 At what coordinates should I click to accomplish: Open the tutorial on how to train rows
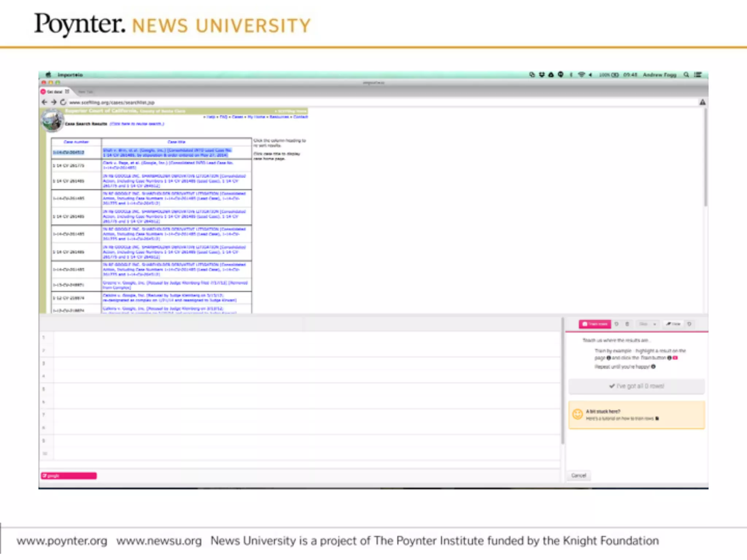[x=620, y=419]
